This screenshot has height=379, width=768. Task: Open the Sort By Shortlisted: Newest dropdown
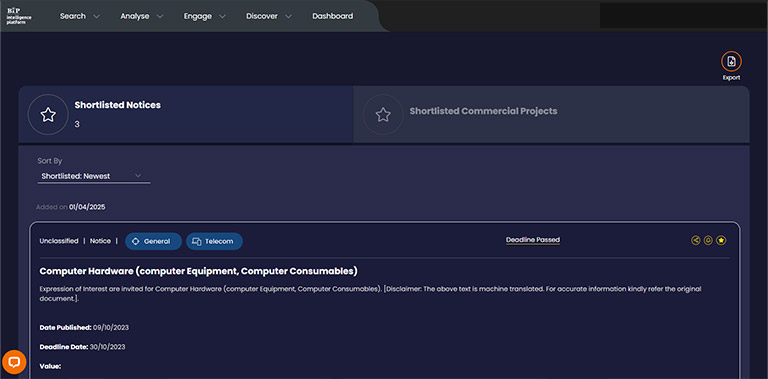[94, 176]
